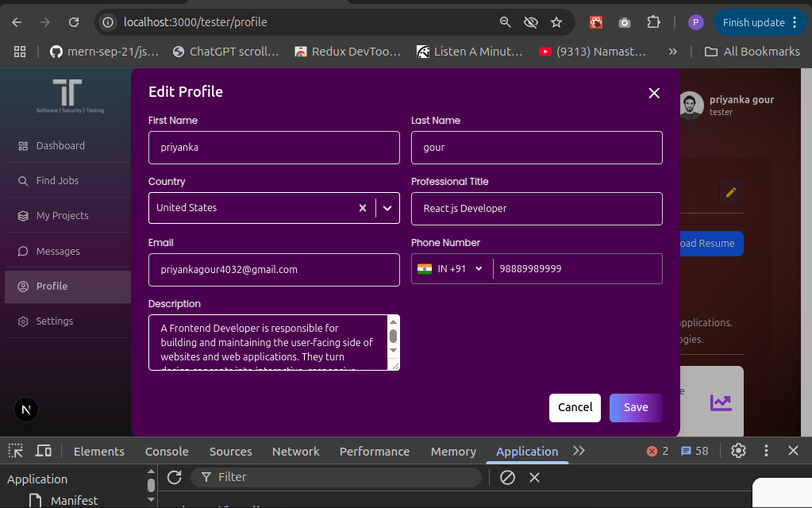Focus the Professional Title field
This screenshot has height=508, width=812.
(537, 209)
